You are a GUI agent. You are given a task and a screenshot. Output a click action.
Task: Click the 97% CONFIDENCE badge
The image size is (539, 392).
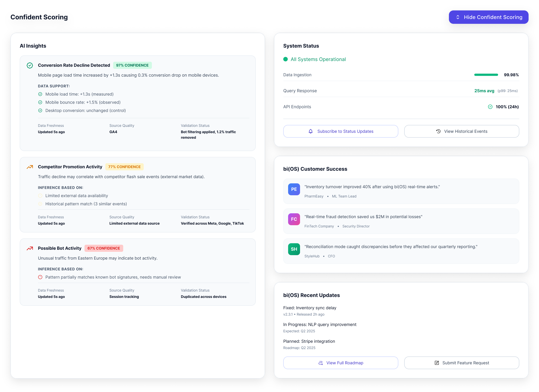coord(132,65)
